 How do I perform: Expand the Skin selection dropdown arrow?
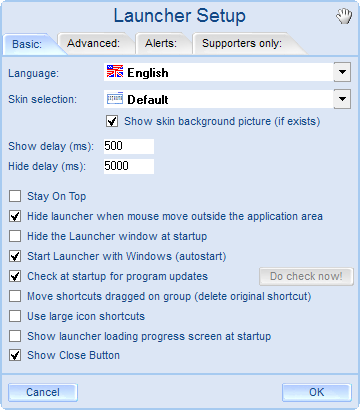click(342, 99)
